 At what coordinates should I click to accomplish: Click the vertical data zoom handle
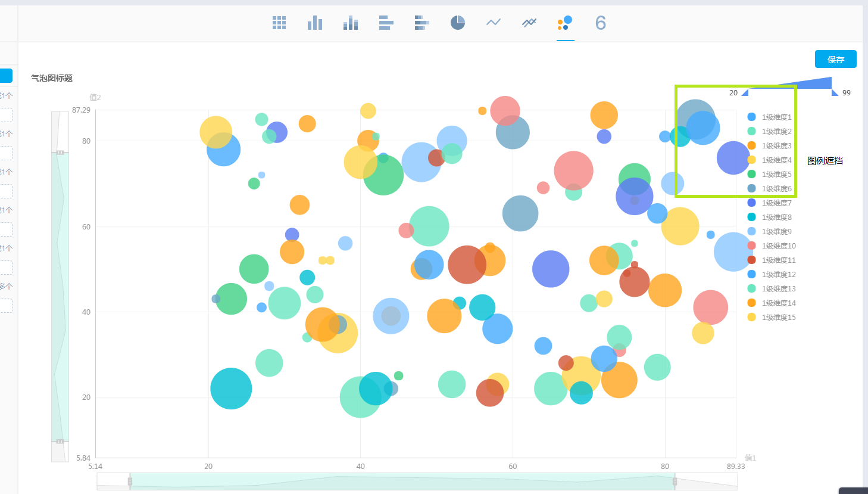59,154
